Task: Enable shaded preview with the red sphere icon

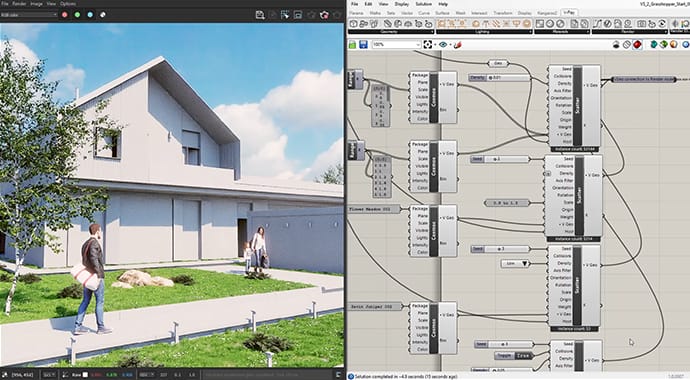Action: [637, 44]
